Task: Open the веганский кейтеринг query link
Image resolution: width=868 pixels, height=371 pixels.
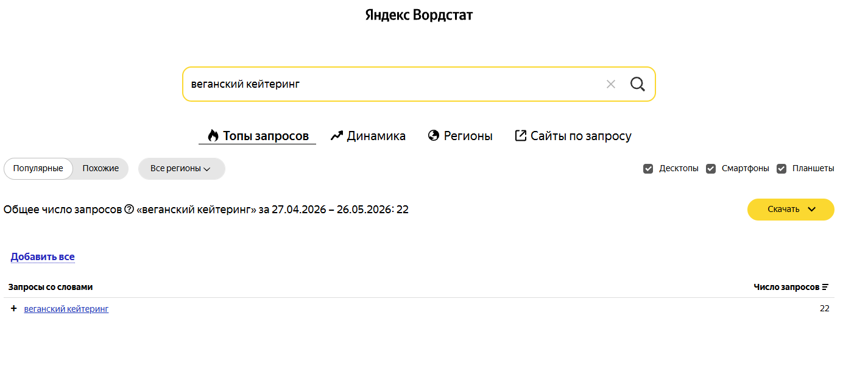Action: pyautogui.click(x=66, y=309)
